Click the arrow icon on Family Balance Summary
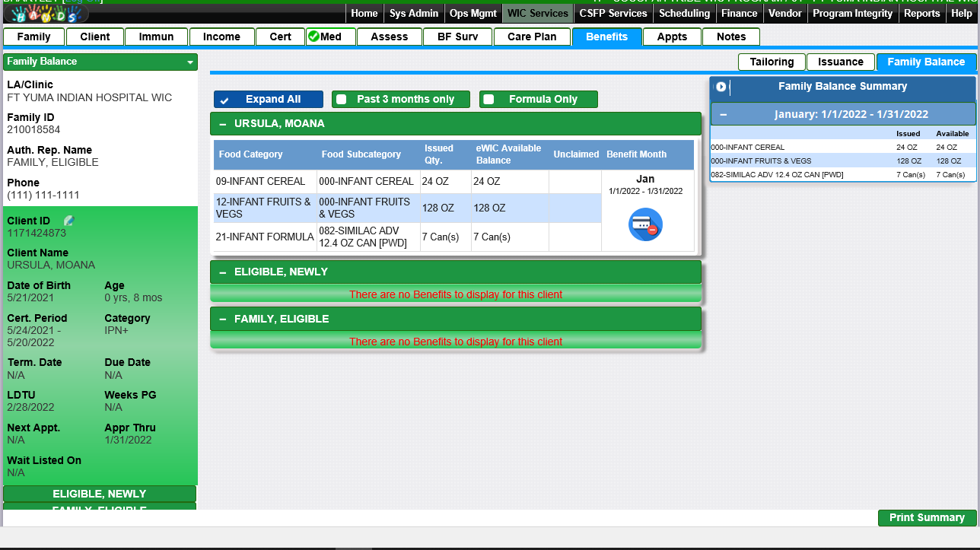 721,87
